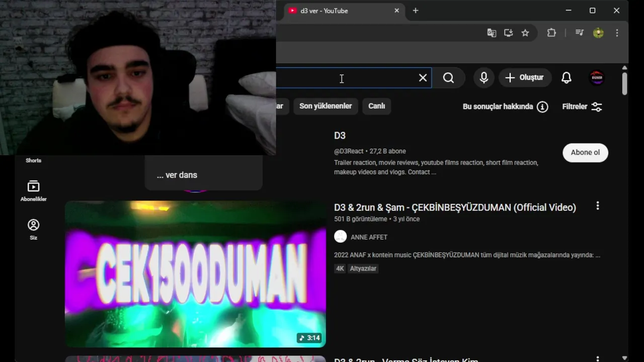
Task: Open the Abonelikler sidebar item
Action: [33, 191]
